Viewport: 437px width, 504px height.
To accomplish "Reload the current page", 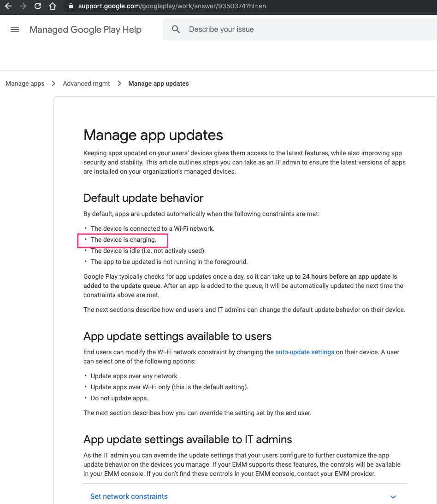I will (38, 6).
